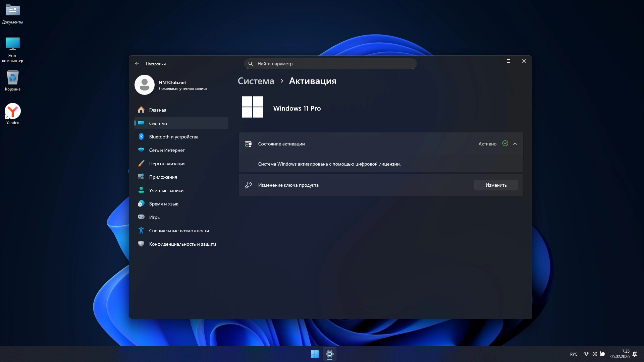
Task: Open the Windows Start menu
Action: pos(315,354)
